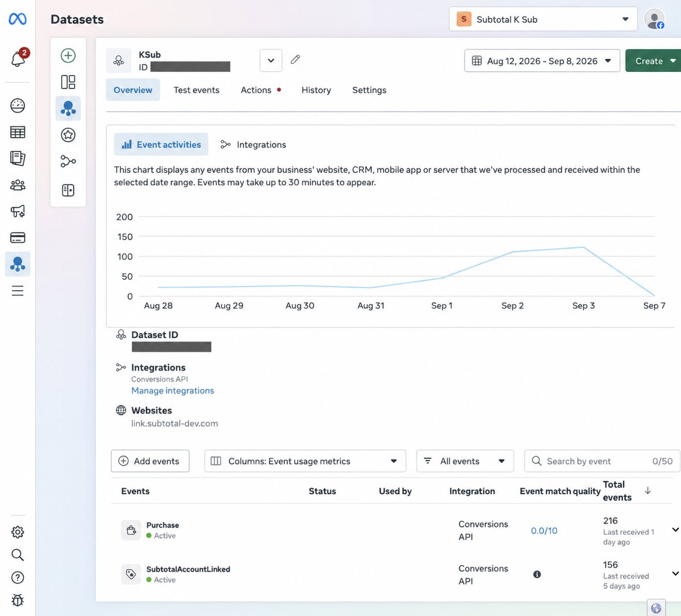681x616 pixels.
Task: Expand the Purchase event row
Action: (x=675, y=530)
